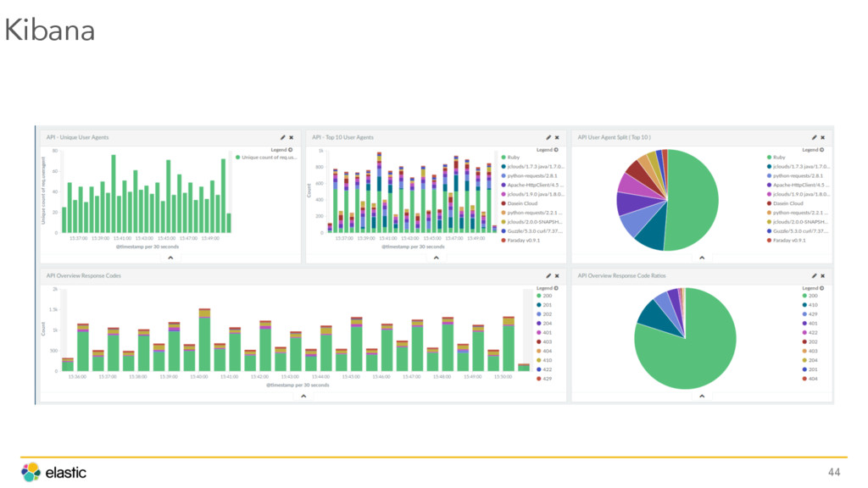Viewport: 868px width, 488px height.
Task: Select 201 in Overview Response Codes legend
Action: pyautogui.click(x=544, y=305)
